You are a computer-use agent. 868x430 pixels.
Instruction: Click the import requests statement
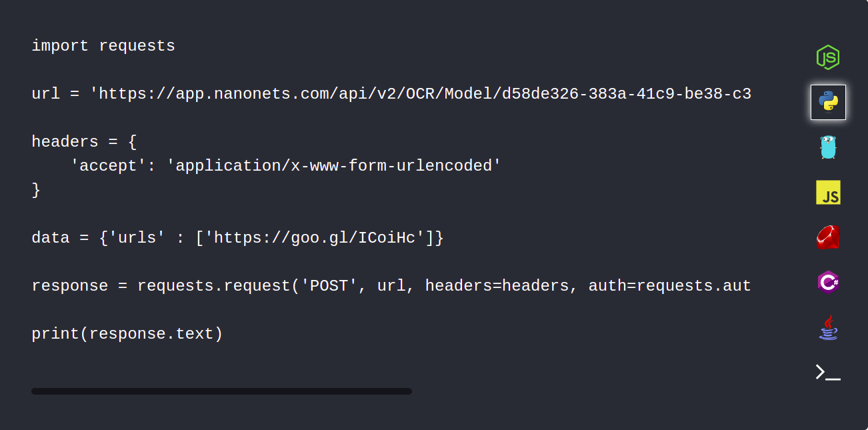[103, 45]
